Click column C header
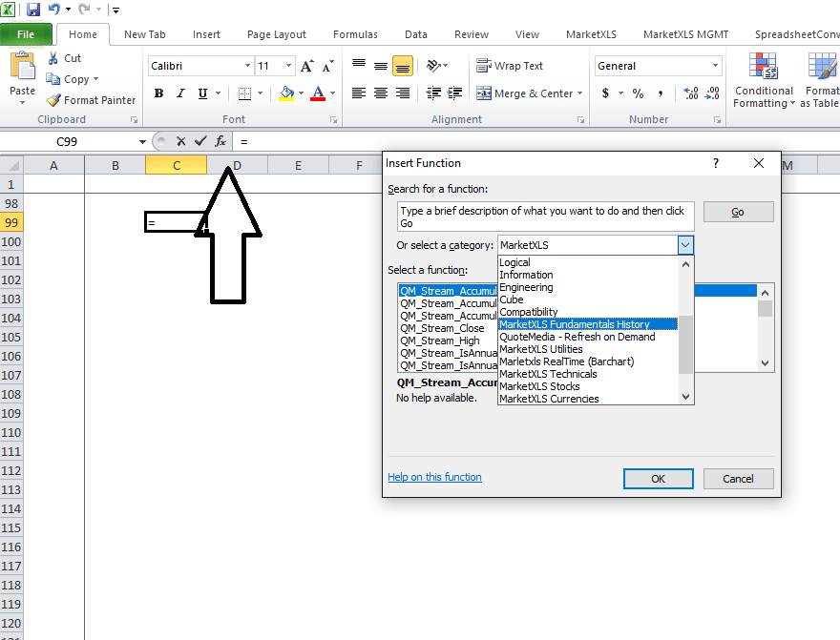The width and height of the screenshot is (840, 640). point(177,165)
